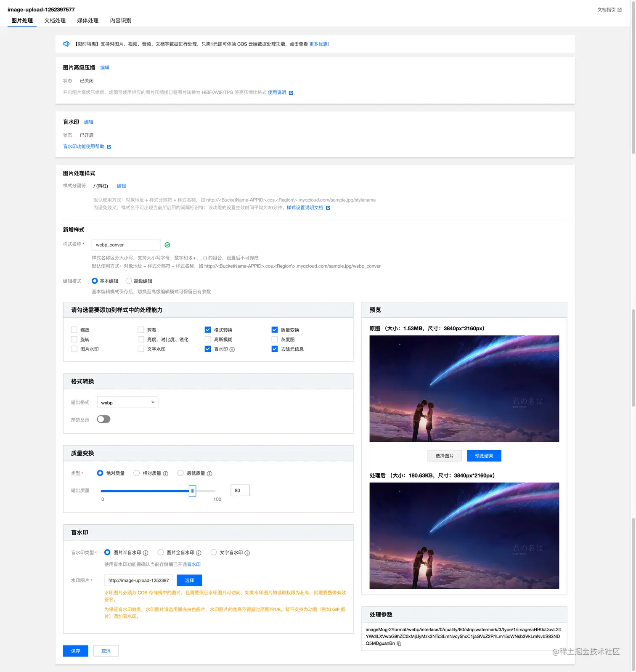Open 盲水印功能使用帮助 link
636x672 pixels.
pos(84,146)
